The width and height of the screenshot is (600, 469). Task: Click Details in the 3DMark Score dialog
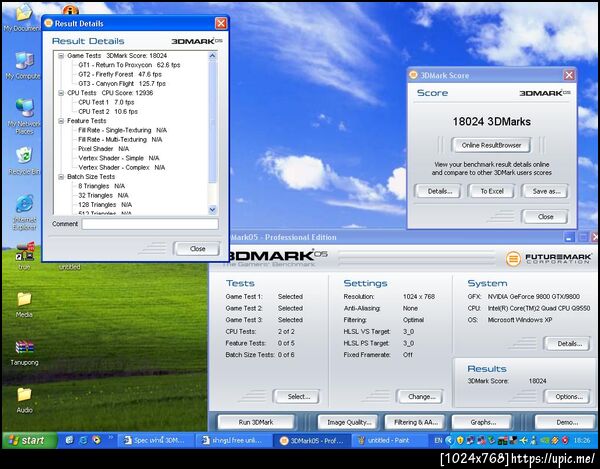coord(439,191)
